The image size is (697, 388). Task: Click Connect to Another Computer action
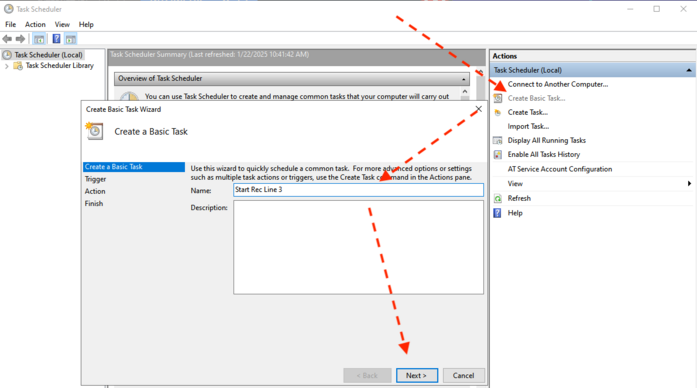[558, 84]
